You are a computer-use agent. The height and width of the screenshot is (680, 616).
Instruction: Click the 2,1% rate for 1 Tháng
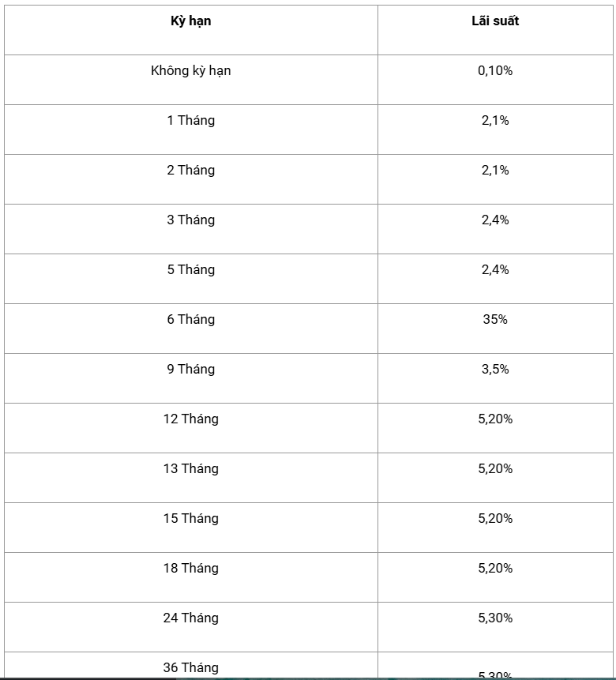tap(495, 121)
